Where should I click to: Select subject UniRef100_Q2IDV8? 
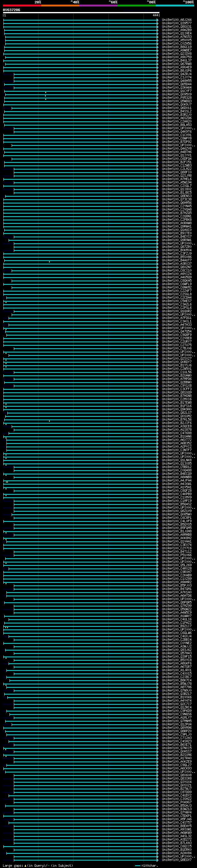[x=177, y=54]
